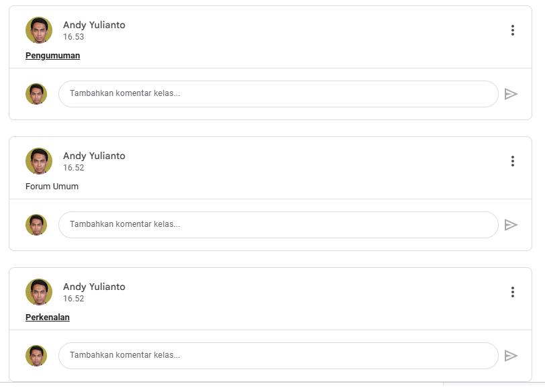The image size is (545, 392).
Task: Click the author avatar on the Perkenalan post
Action: point(39,292)
